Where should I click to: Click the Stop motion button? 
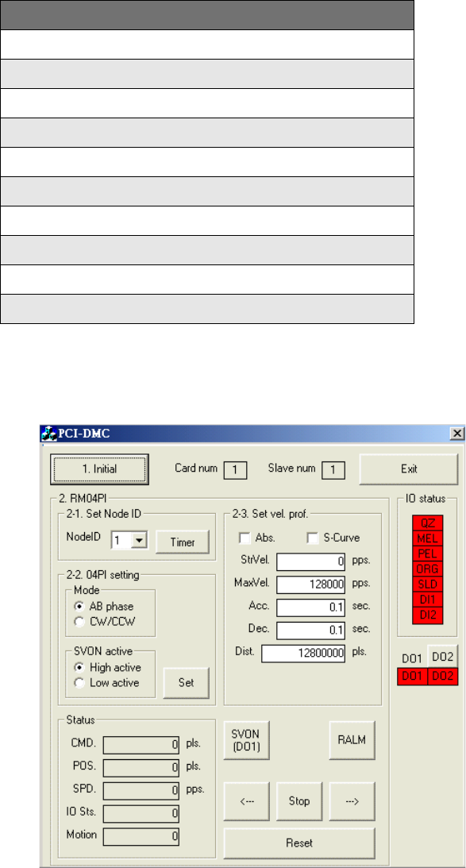click(x=299, y=801)
